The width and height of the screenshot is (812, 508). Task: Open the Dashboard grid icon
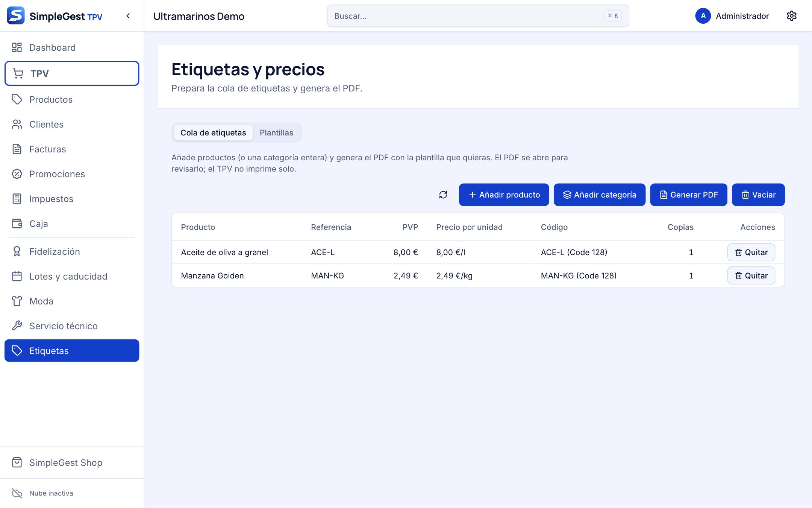(x=17, y=47)
